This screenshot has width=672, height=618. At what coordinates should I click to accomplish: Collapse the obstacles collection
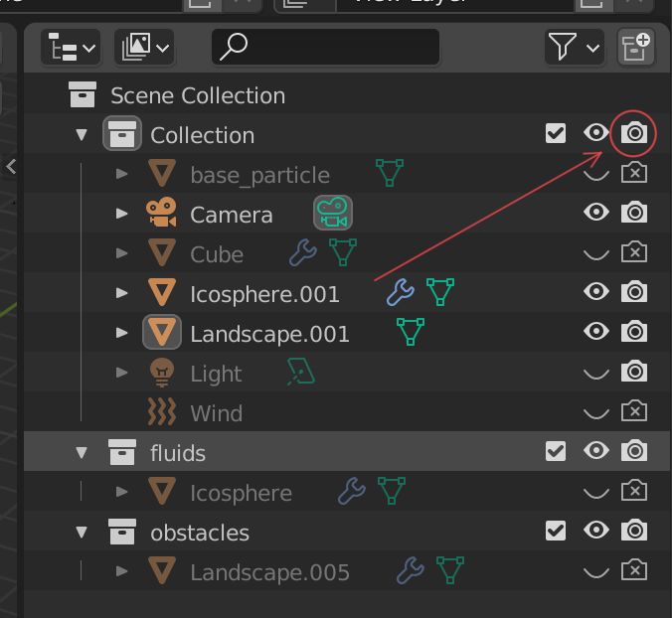81,533
